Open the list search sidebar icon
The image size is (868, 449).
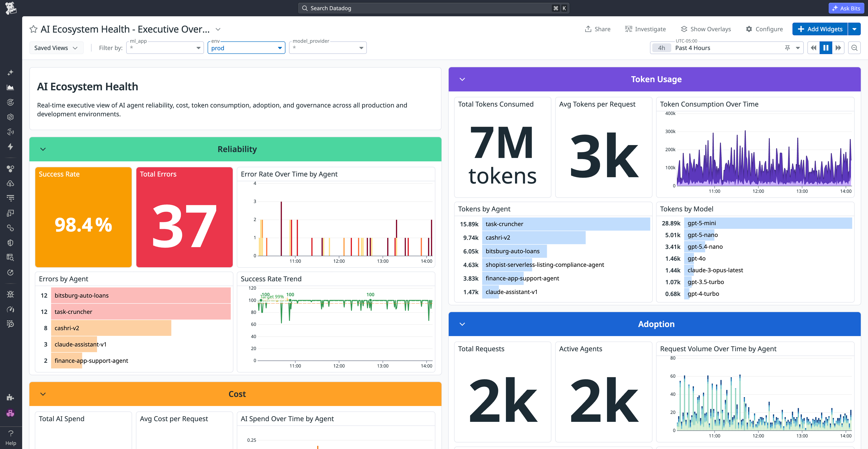tap(10, 324)
